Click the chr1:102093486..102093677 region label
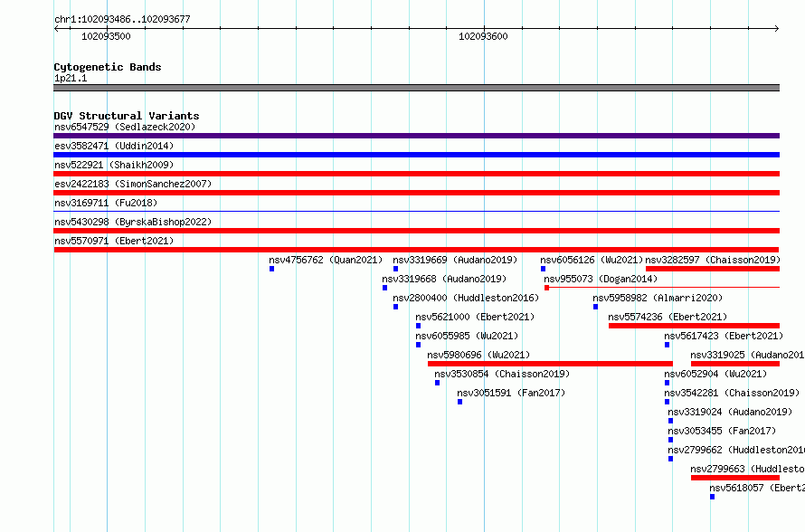 pyautogui.click(x=122, y=19)
